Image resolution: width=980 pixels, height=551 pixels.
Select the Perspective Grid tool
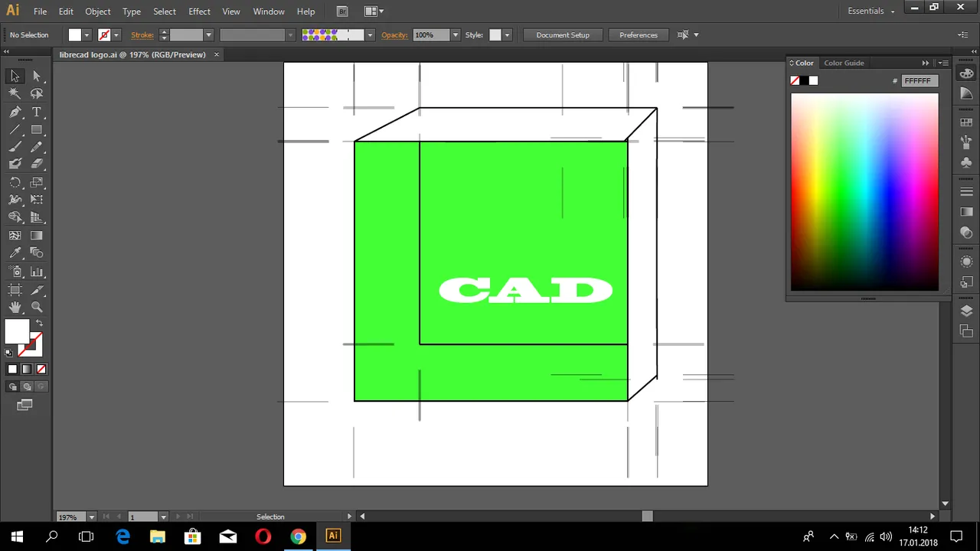point(37,217)
